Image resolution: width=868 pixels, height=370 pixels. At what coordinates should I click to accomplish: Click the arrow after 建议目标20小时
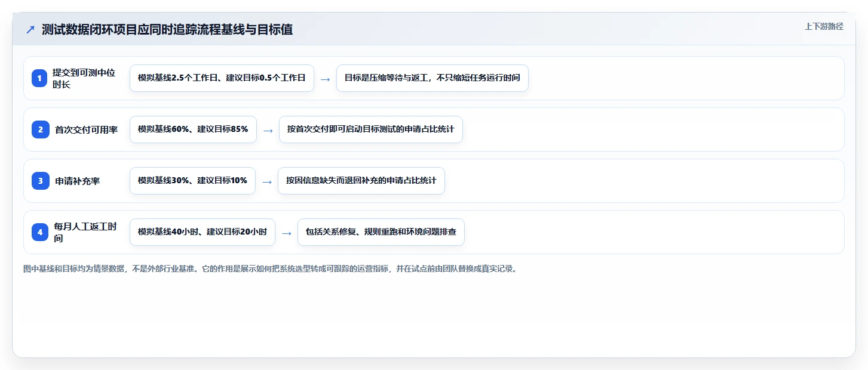[x=287, y=233]
